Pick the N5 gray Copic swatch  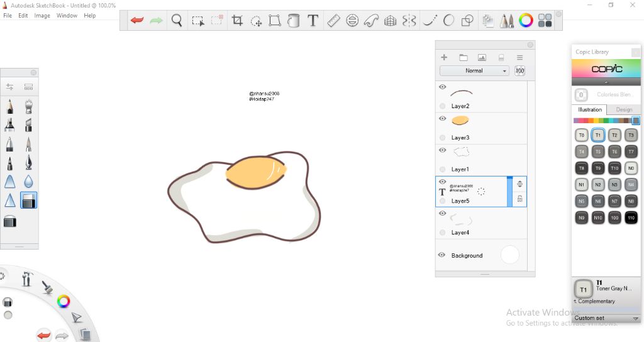coord(581,201)
